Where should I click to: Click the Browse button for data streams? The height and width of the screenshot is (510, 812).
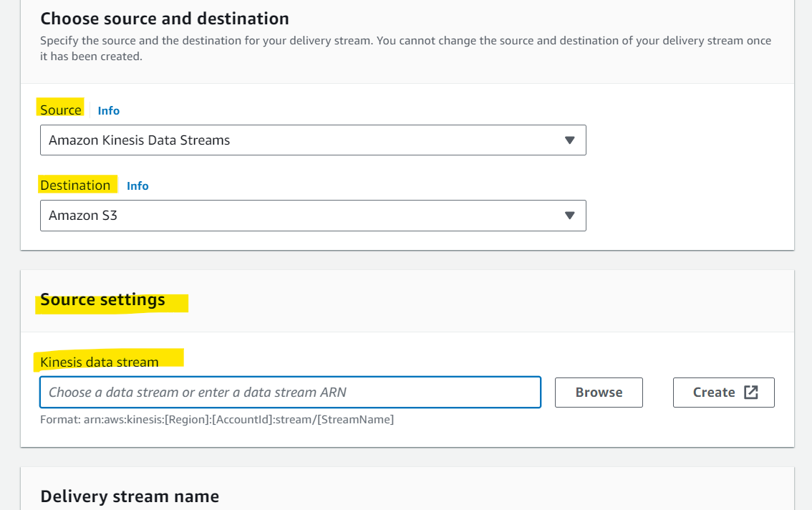click(599, 393)
